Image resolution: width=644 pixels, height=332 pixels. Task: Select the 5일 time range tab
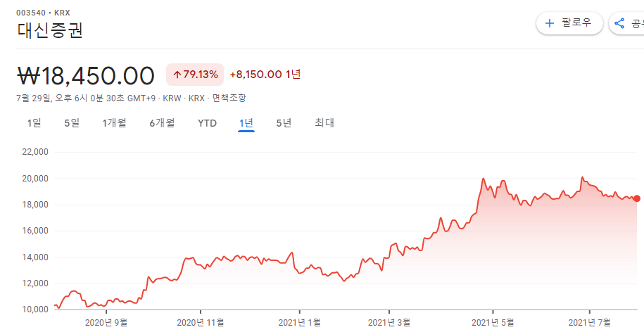click(72, 122)
